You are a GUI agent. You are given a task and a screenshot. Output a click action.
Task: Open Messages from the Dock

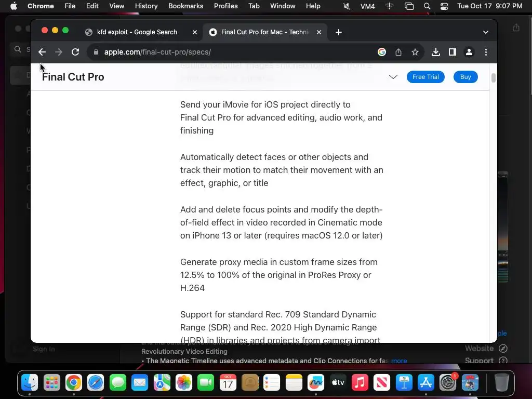click(x=118, y=383)
